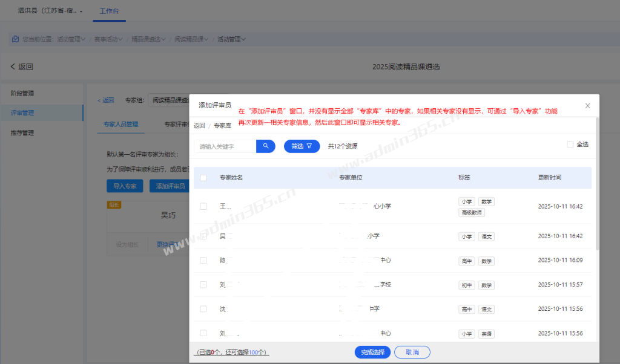Tick the checkbox for the 15:57 刘 row
This screenshot has height=364, width=620.
(203, 285)
